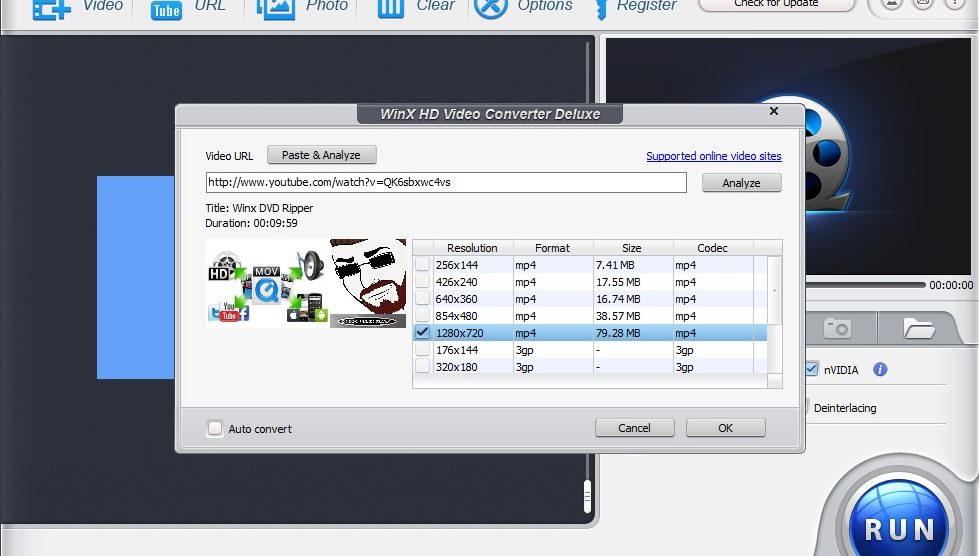Confirm with the OK button
979x556 pixels.
pyautogui.click(x=726, y=427)
